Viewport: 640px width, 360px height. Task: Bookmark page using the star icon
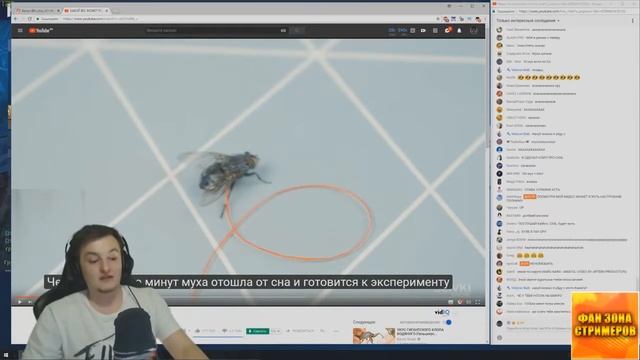click(438, 19)
